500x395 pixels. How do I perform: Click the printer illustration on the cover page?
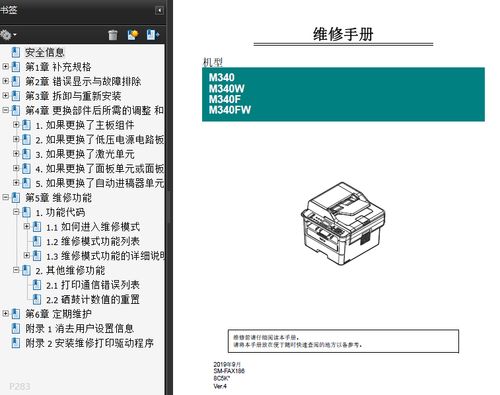(x=343, y=223)
